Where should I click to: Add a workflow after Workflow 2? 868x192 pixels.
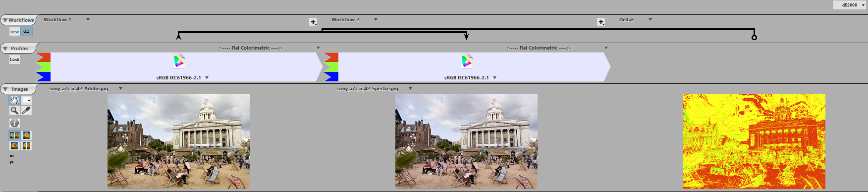pyautogui.click(x=601, y=22)
